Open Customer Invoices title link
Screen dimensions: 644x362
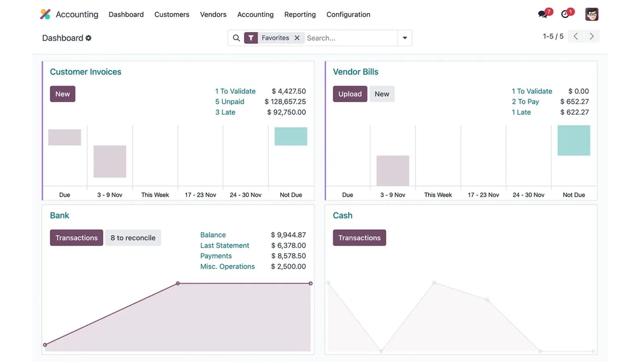[85, 72]
